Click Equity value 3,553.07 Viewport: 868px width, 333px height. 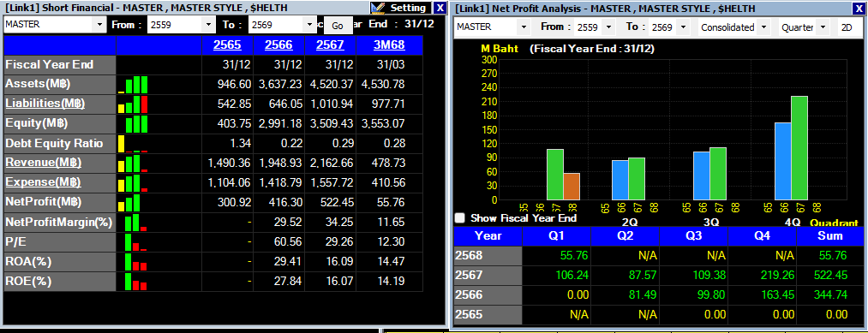382,123
